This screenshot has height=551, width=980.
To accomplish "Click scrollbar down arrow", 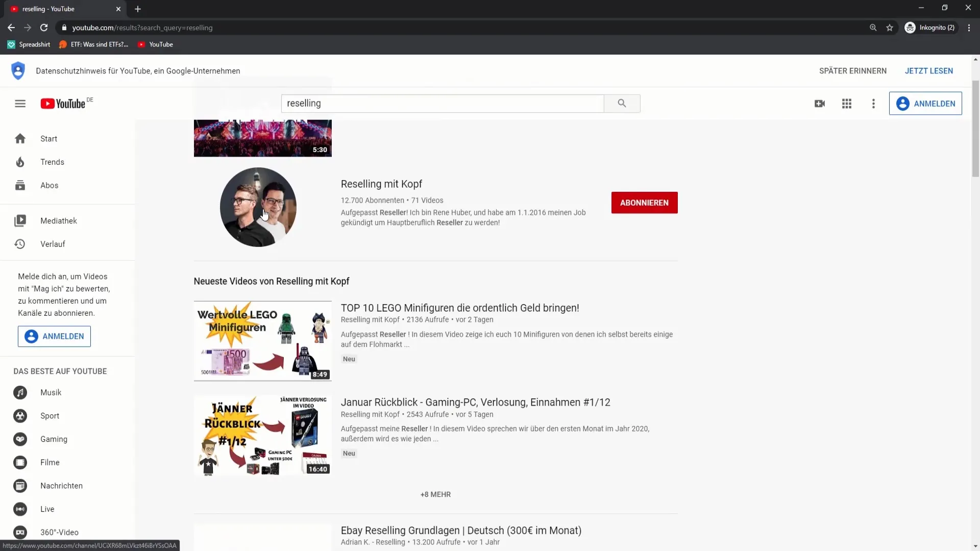I will point(975,546).
